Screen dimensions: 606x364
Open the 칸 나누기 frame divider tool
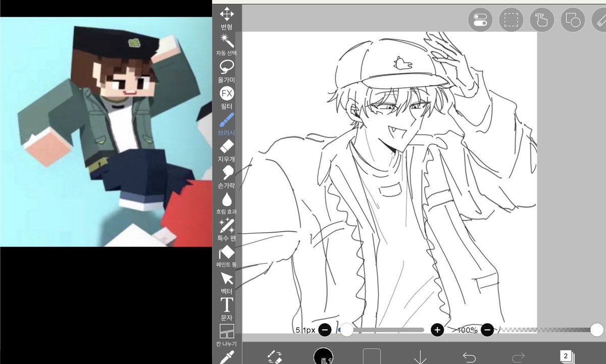point(227,336)
